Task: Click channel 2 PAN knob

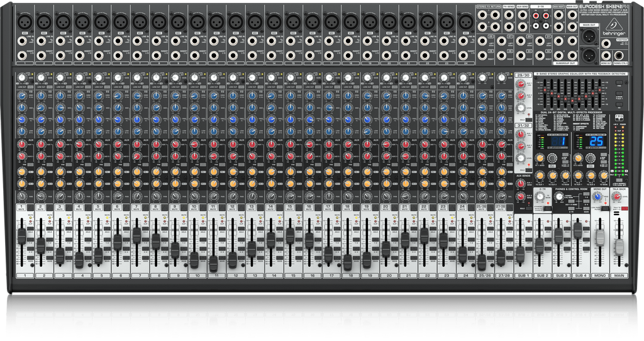Action: tap(41, 196)
